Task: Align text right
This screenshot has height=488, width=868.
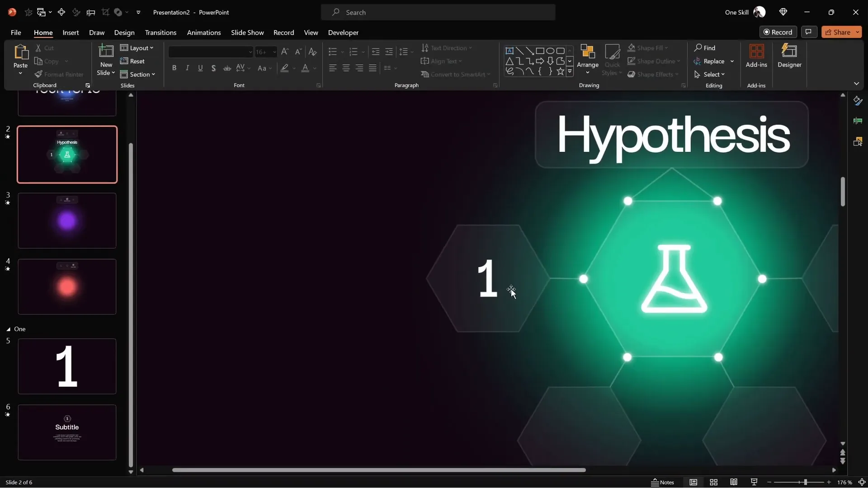Action: 359,68
